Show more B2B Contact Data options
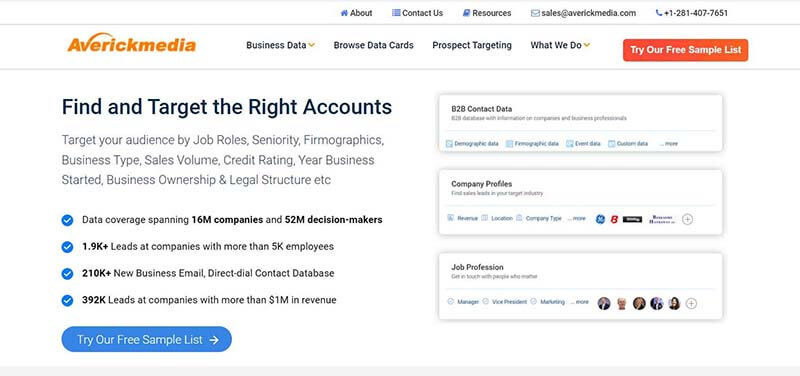Screen dimensions: 800x376 [x=668, y=144]
